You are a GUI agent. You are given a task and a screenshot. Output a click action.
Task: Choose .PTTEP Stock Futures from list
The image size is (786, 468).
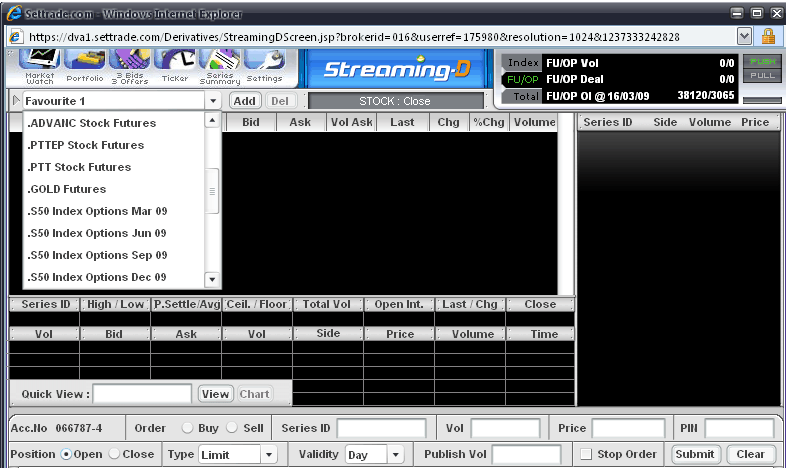click(114, 145)
